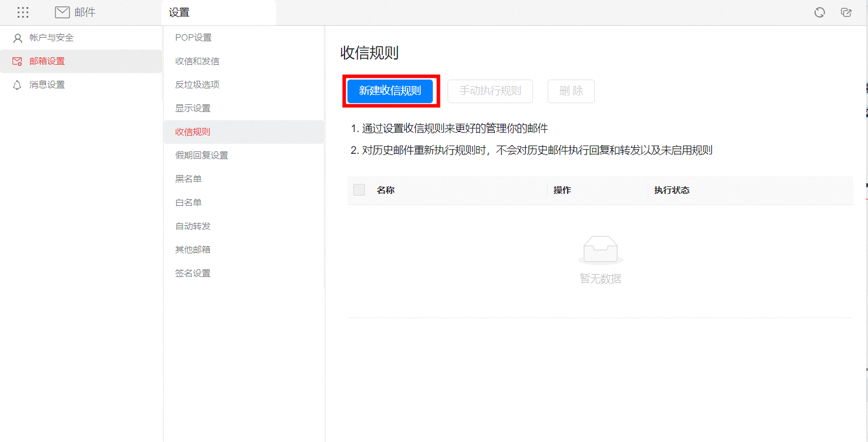This screenshot has height=442, width=868.
Task: Click the refresh icon at top right
Action: pyautogui.click(x=820, y=12)
